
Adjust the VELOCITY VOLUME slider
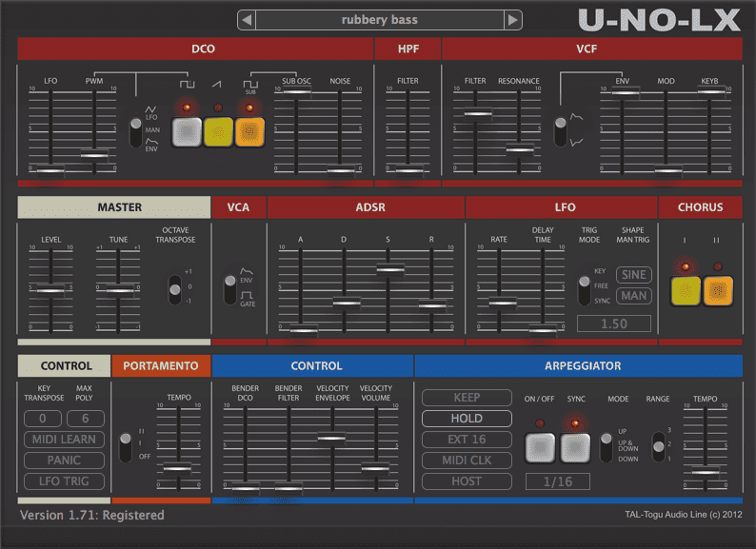375,467
